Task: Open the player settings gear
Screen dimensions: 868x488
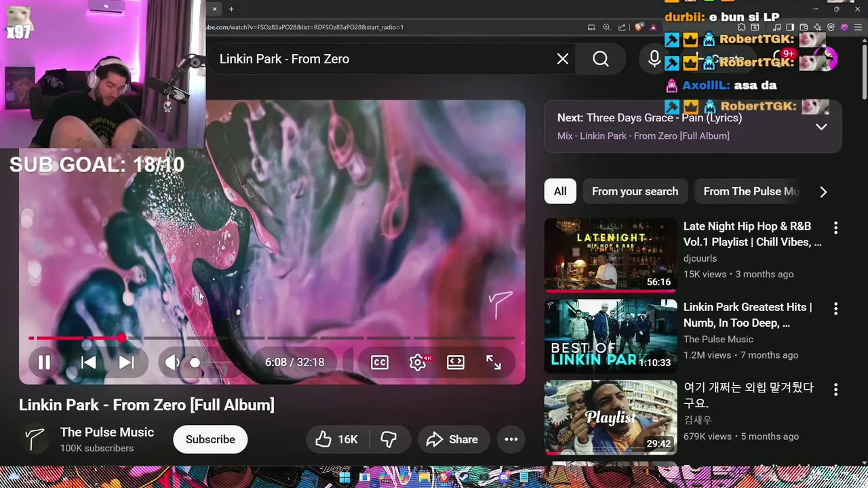Action: pyautogui.click(x=418, y=363)
